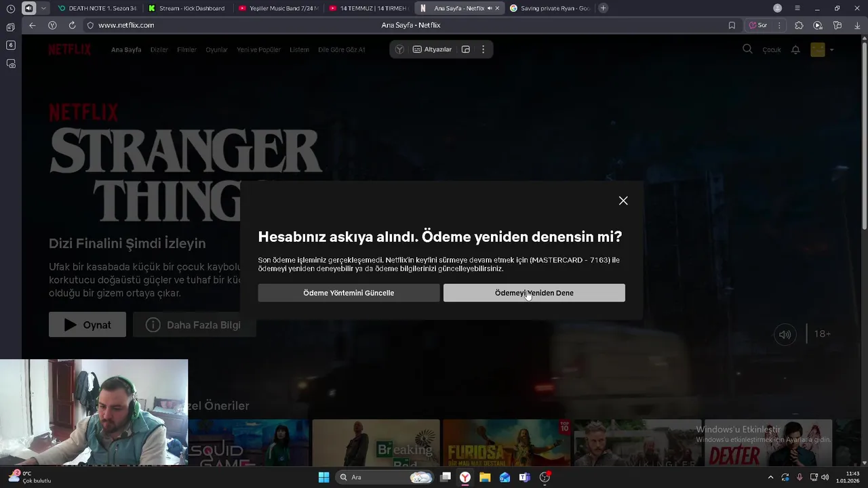This screenshot has width=868, height=488.
Task: Toggle Altyazılar subtitles in video overlay
Action: [x=432, y=49]
